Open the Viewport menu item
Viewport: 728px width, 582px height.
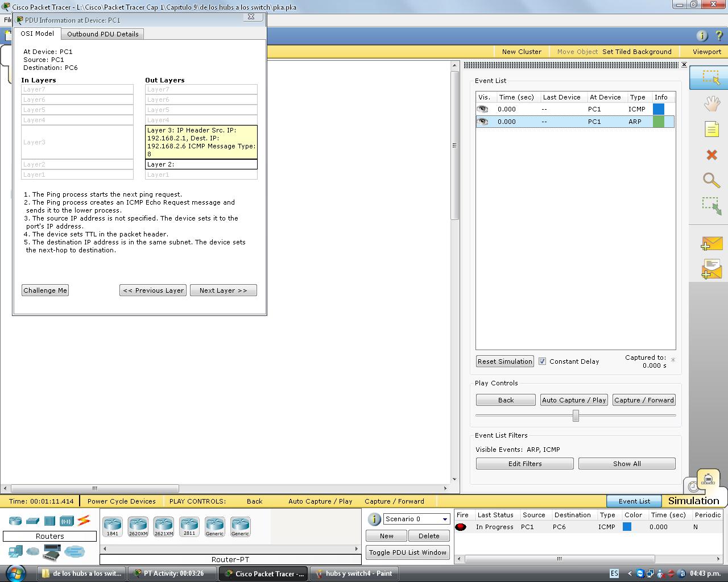click(x=707, y=52)
